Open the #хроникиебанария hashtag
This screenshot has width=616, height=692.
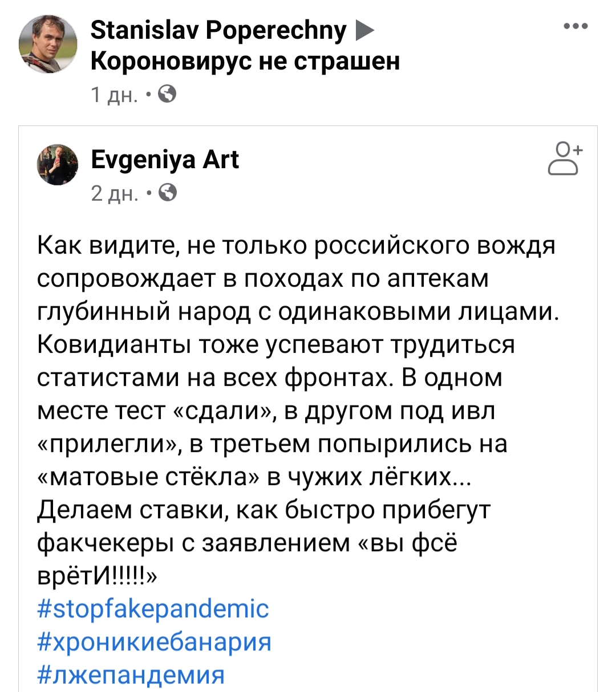click(154, 641)
